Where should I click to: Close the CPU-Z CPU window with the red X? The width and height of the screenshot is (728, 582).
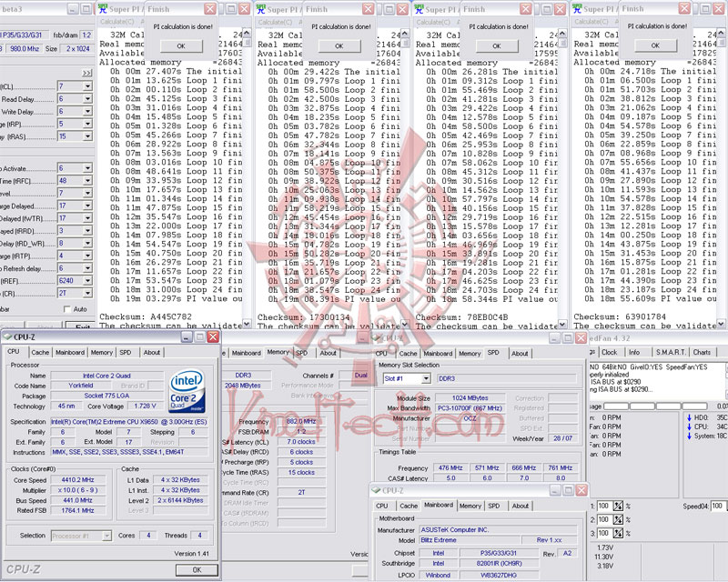coord(213,337)
